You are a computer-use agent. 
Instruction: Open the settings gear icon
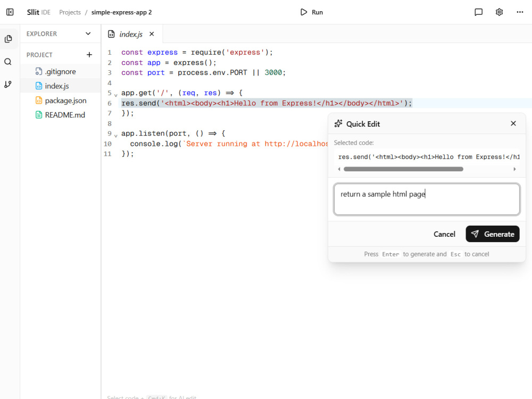[x=499, y=12]
